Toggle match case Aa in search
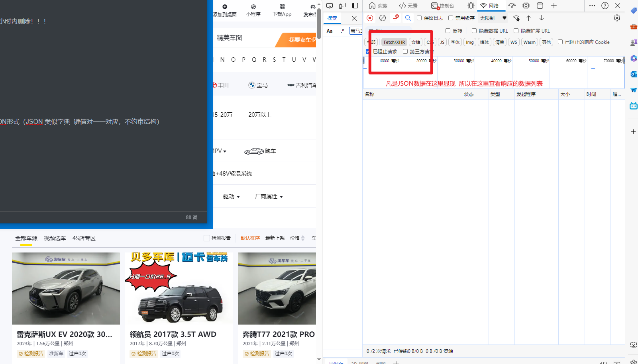638x364 pixels. click(330, 31)
